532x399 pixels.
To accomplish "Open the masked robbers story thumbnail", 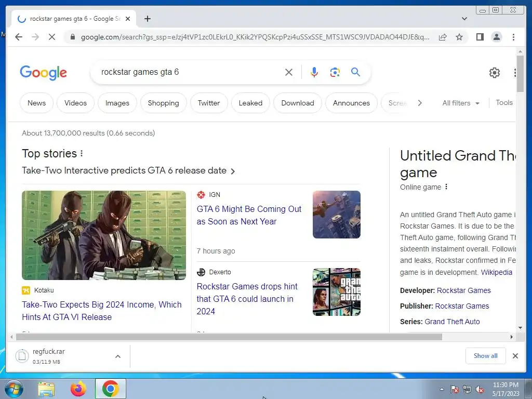I will (104, 235).
